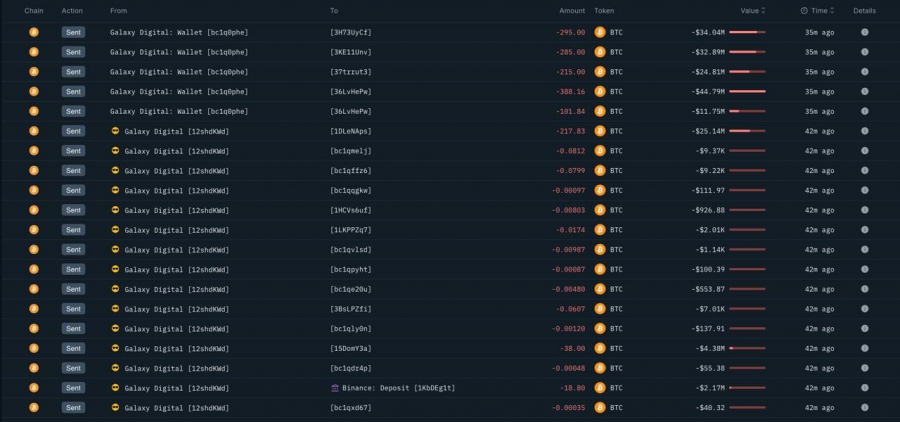Click value bar for -$44.79M transfer

coord(747,91)
